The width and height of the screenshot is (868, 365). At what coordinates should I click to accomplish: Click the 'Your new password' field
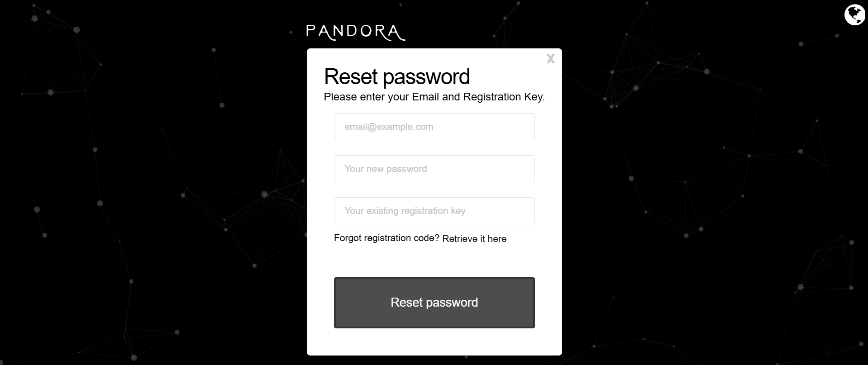tap(434, 169)
